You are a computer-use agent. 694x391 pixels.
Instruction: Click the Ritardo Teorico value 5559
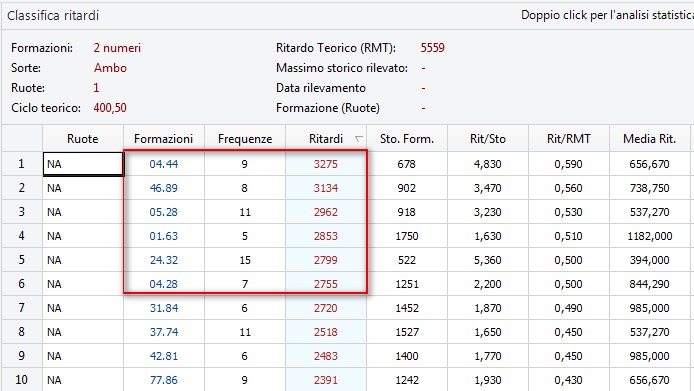432,48
